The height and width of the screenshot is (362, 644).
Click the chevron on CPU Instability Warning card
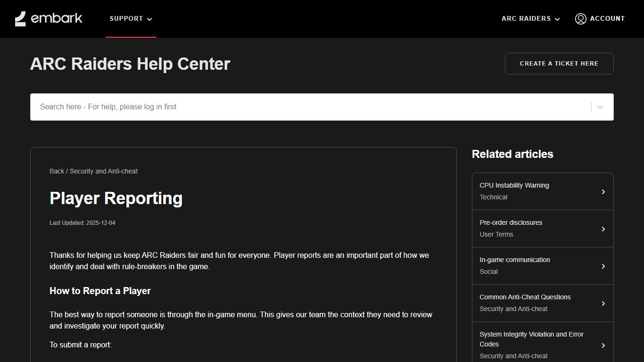pyautogui.click(x=603, y=191)
